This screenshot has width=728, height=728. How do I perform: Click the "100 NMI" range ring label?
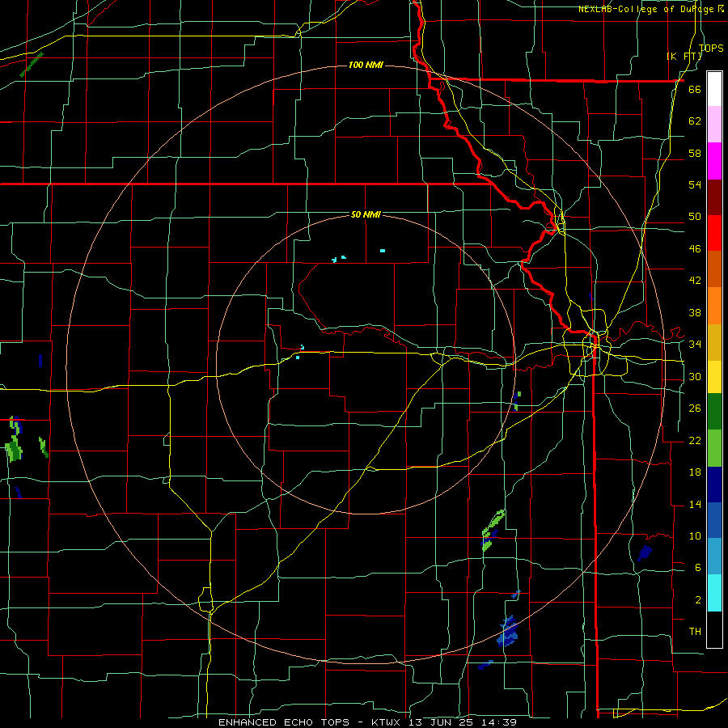[x=366, y=65]
